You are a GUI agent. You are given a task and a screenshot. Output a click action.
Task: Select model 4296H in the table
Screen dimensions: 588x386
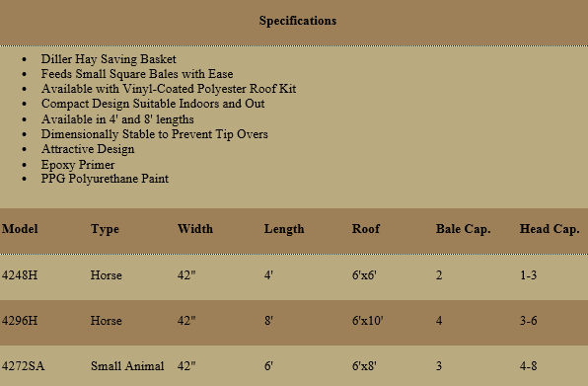20,321
